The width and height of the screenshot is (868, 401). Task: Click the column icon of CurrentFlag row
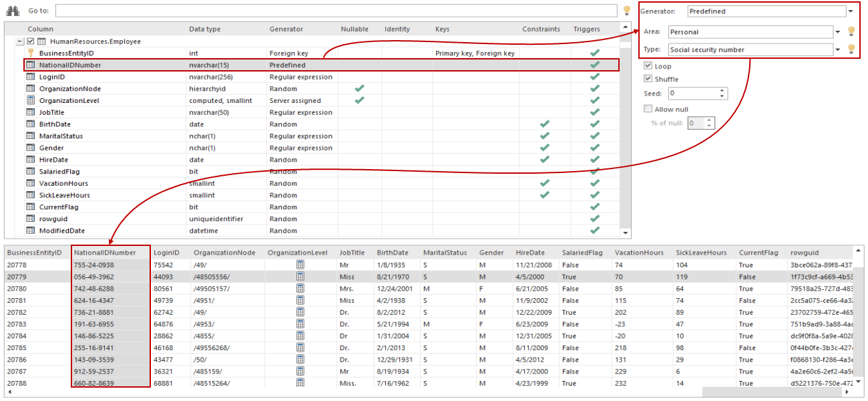click(30, 207)
